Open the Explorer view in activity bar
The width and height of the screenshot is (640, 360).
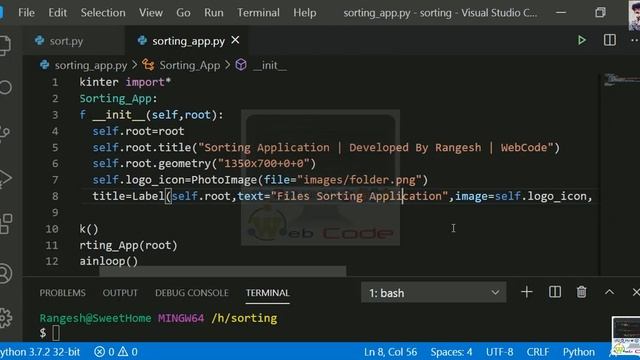(x=5, y=45)
